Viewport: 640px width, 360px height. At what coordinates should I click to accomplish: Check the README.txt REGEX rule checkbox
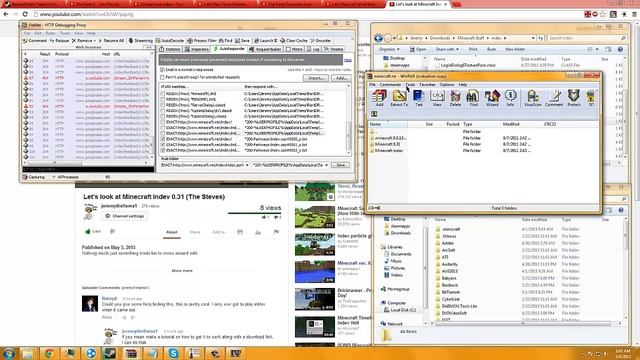pyautogui.click(x=163, y=99)
